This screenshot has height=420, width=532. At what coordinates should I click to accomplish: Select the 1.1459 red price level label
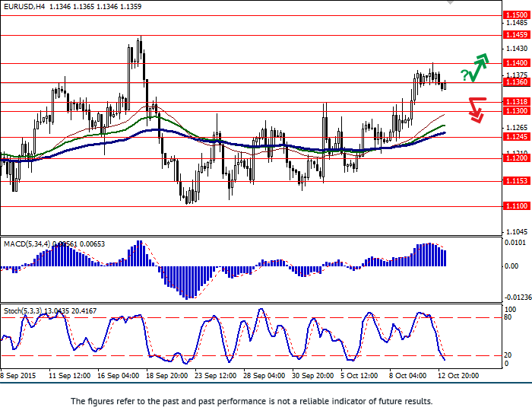(x=516, y=35)
